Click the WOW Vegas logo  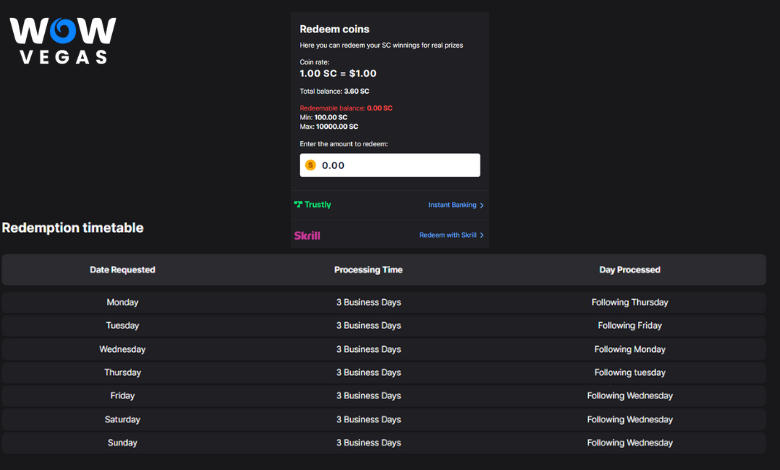tap(63, 41)
